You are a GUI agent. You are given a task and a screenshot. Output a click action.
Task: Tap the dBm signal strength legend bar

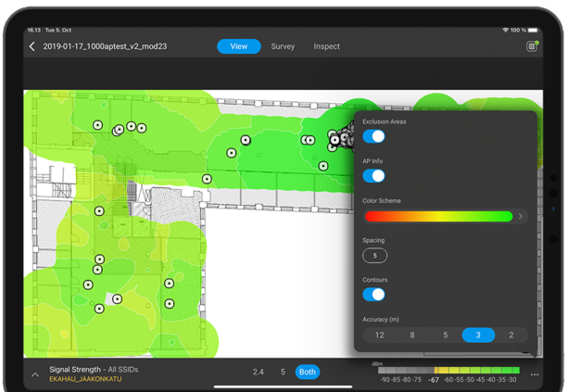coord(448,371)
